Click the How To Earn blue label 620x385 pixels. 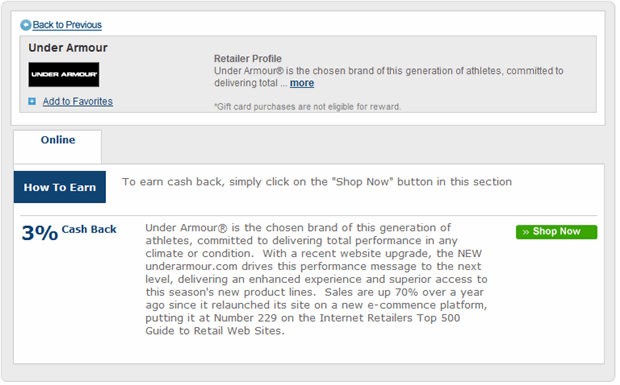pos(60,187)
